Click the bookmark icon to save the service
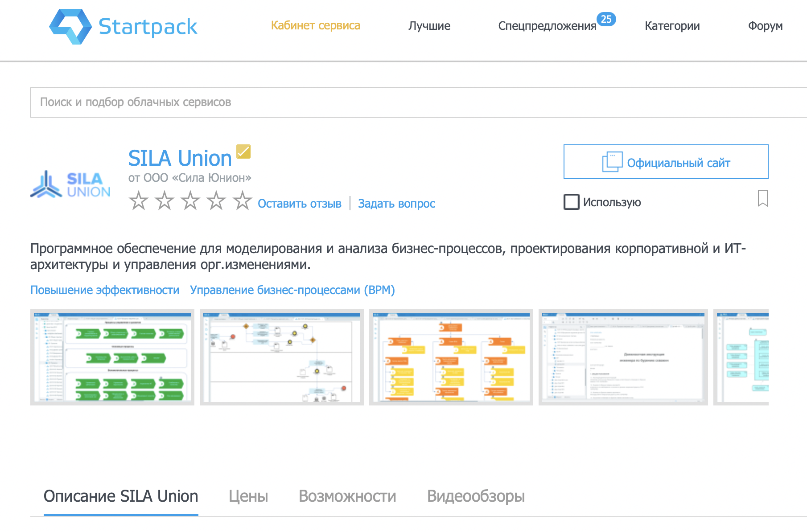The width and height of the screenshot is (807, 532). pos(764,199)
